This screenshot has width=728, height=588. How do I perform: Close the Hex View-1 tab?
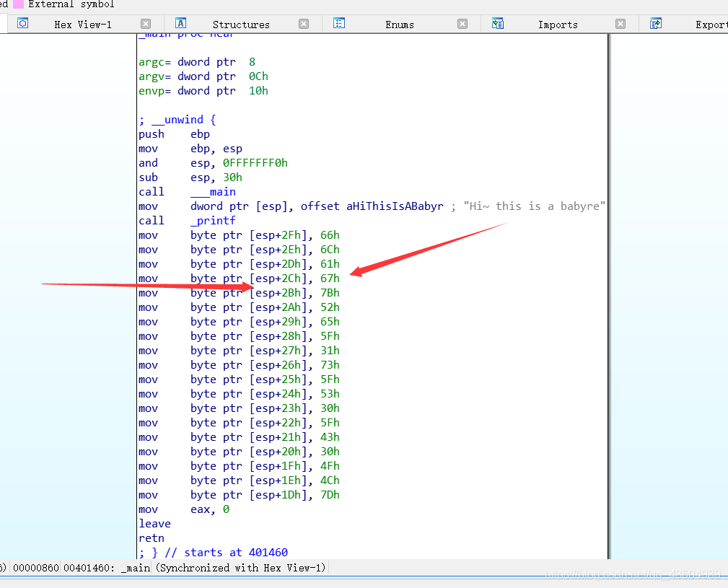146,24
